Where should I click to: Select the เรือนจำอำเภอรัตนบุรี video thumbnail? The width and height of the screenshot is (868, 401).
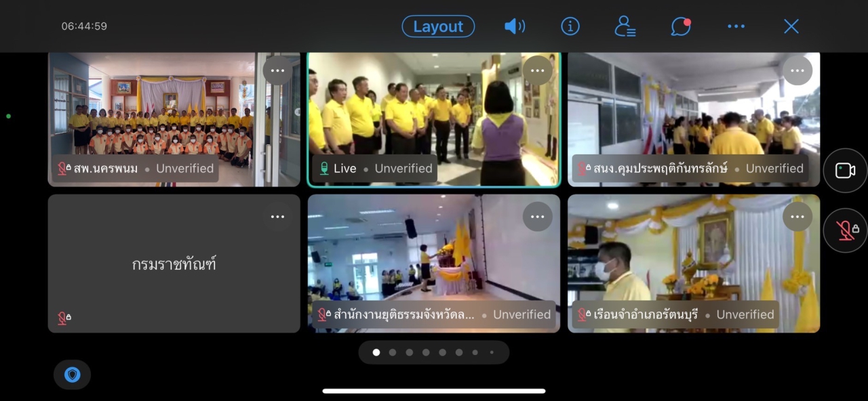click(694, 263)
